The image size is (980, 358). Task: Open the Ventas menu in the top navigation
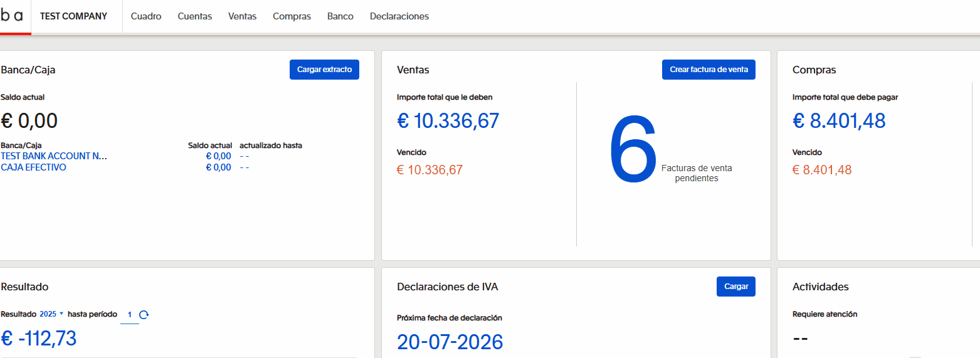pyautogui.click(x=242, y=16)
